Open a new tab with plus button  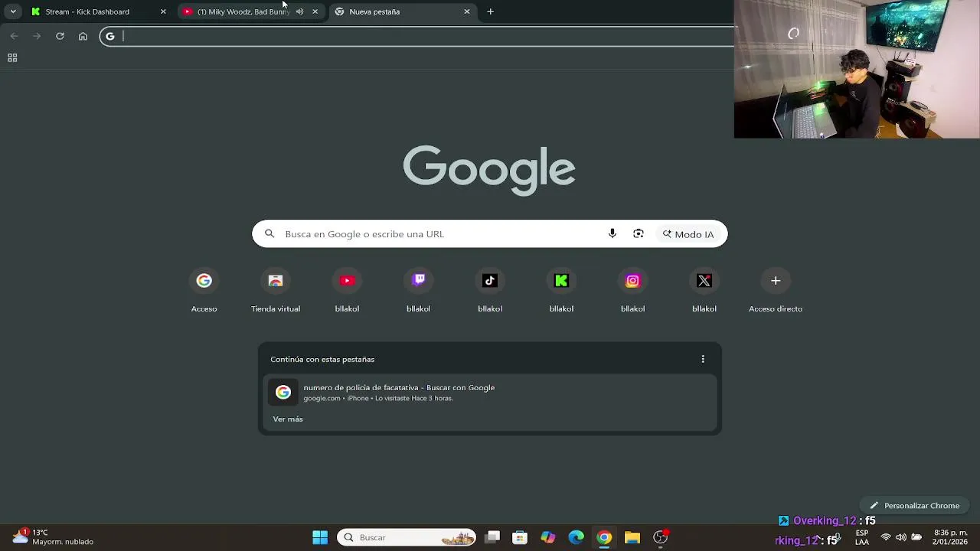click(x=491, y=11)
